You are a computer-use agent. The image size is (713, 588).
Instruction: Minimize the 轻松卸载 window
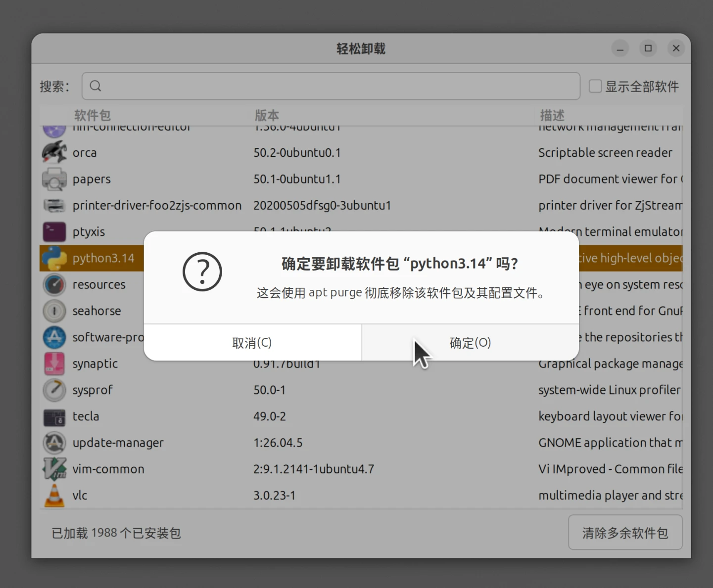pos(620,48)
